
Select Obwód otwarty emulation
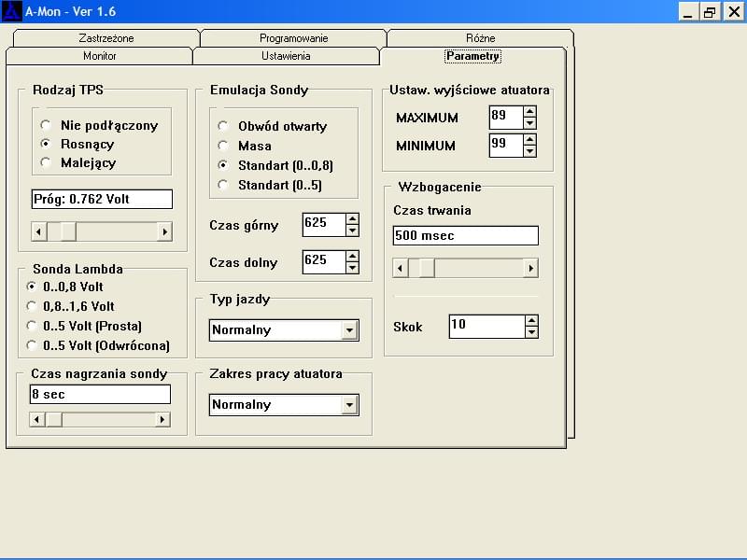pyautogui.click(x=273, y=126)
